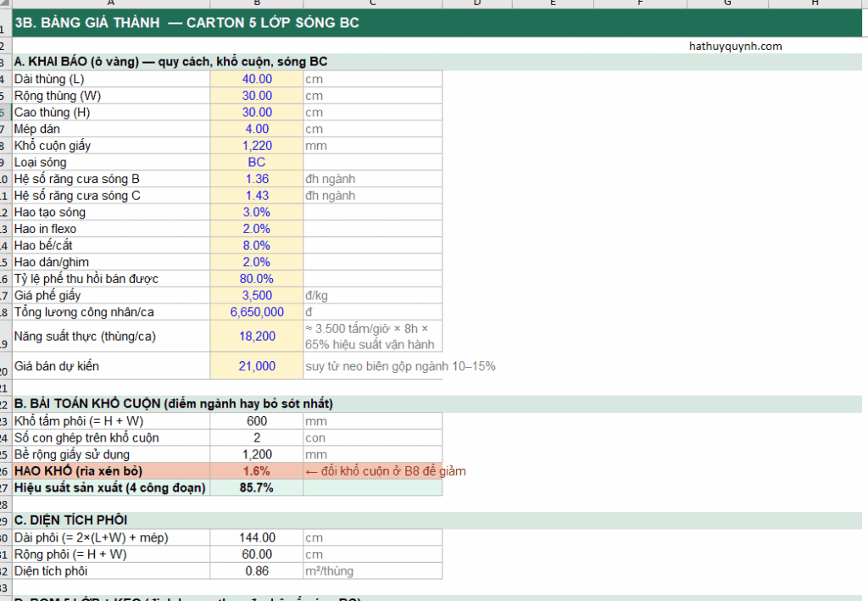Select Rộng phôi value 60.00

point(257,554)
